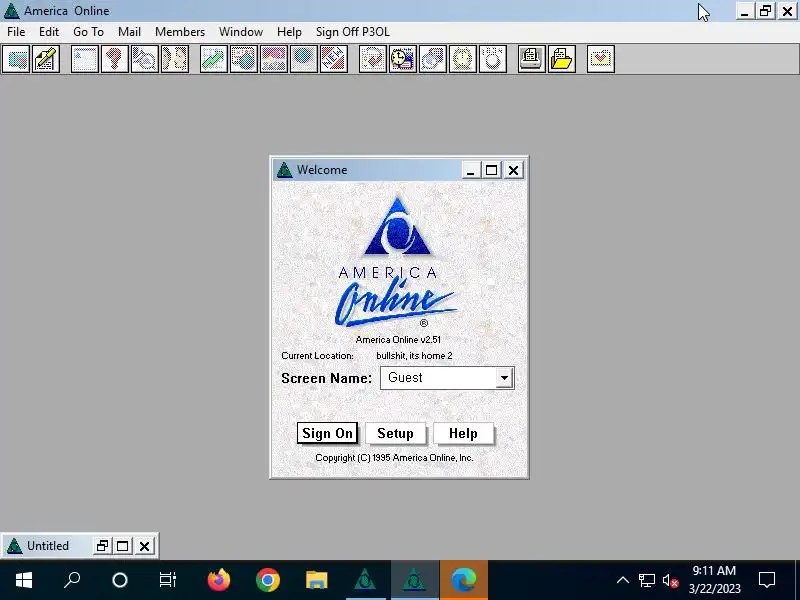
Task: Click the NEW services icon
Action: pos(334,59)
